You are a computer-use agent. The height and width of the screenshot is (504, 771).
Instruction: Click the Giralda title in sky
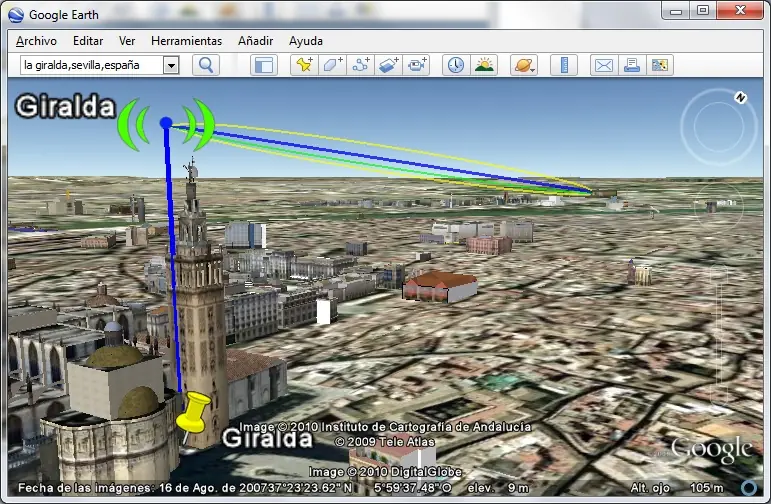[x=65, y=106]
